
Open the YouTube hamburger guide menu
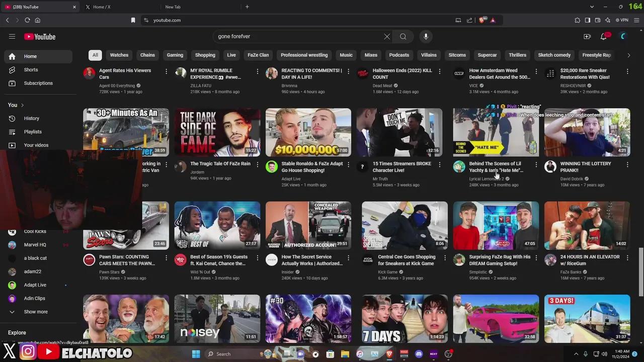pos(12,36)
